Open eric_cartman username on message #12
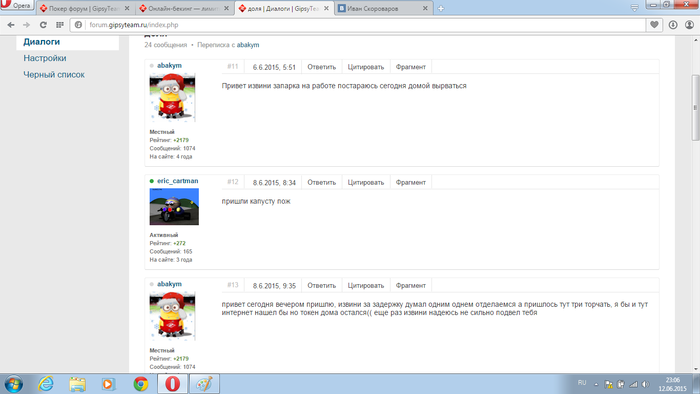The height and width of the screenshot is (394, 700). coord(178,181)
